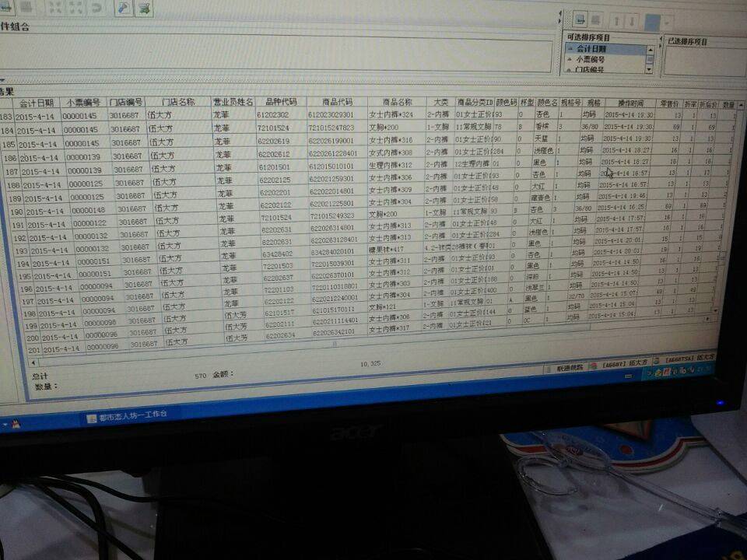The width and height of the screenshot is (747, 560).
Task: Click the second grayed icon in sort toolbar
Action: pos(596,21)
